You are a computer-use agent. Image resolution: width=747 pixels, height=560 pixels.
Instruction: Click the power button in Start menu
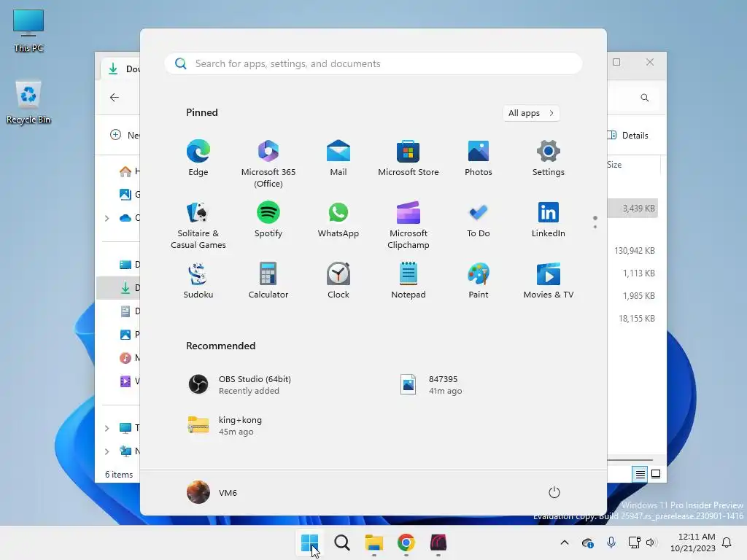(x=554, y=492)
